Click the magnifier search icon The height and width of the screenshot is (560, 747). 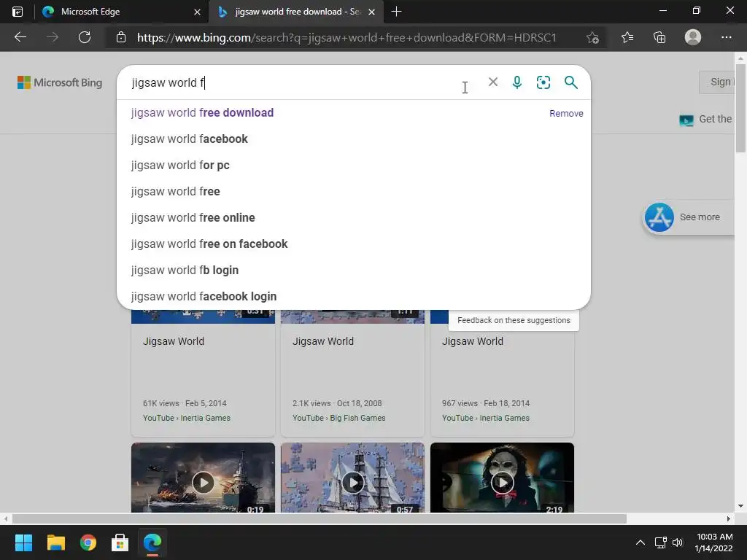point(570,82)
